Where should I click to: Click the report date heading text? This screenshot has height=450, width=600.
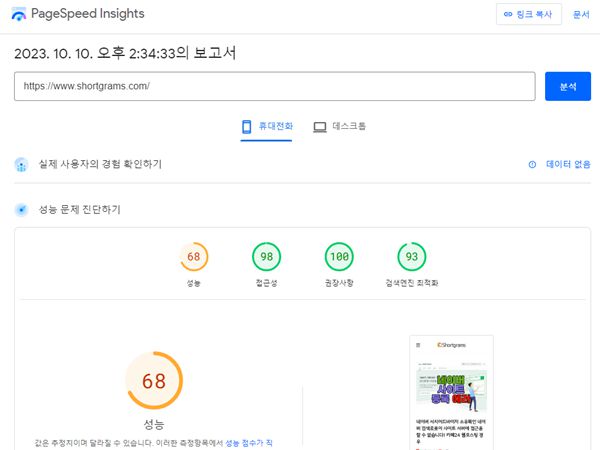(x=125, y=53)
